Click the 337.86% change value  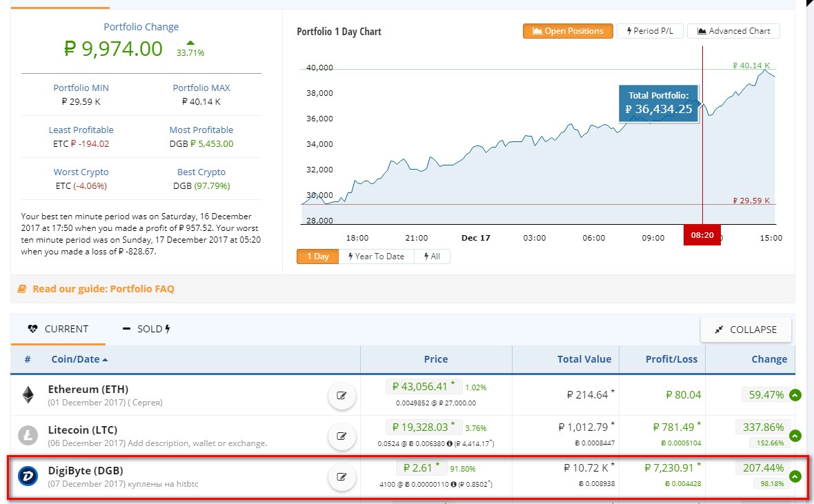click(x=763, y=427)
